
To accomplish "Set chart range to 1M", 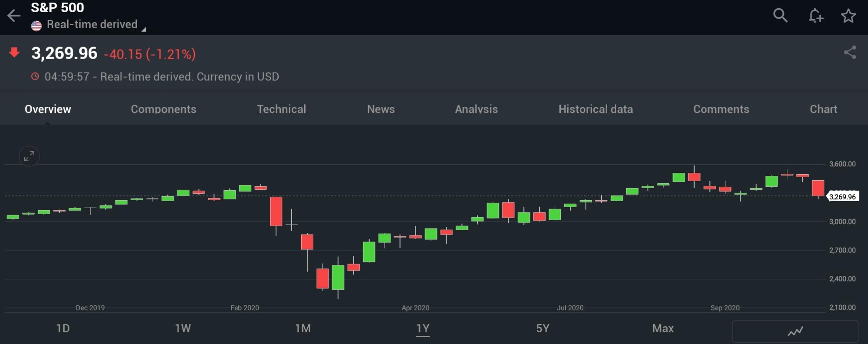I will pos(303,328).
